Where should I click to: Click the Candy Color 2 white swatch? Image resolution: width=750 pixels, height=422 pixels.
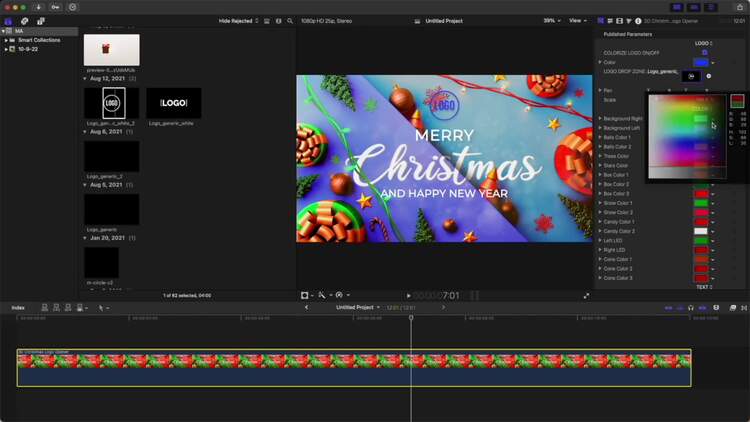point(701,231)
